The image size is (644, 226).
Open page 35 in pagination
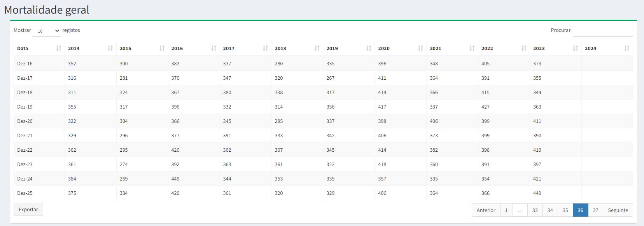[565, 210]
